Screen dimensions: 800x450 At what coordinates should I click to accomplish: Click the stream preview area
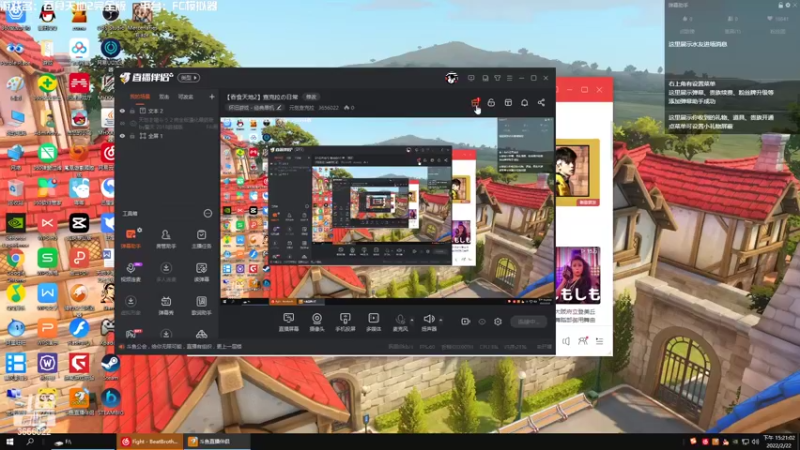tap(387, 211)
